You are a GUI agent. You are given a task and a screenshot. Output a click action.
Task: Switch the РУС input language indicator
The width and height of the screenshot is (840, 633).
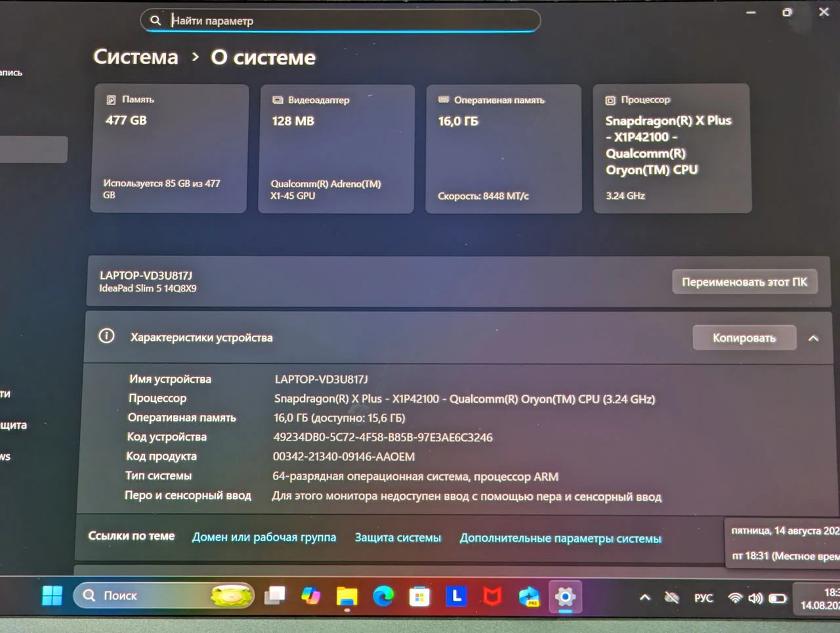point(703,598)
